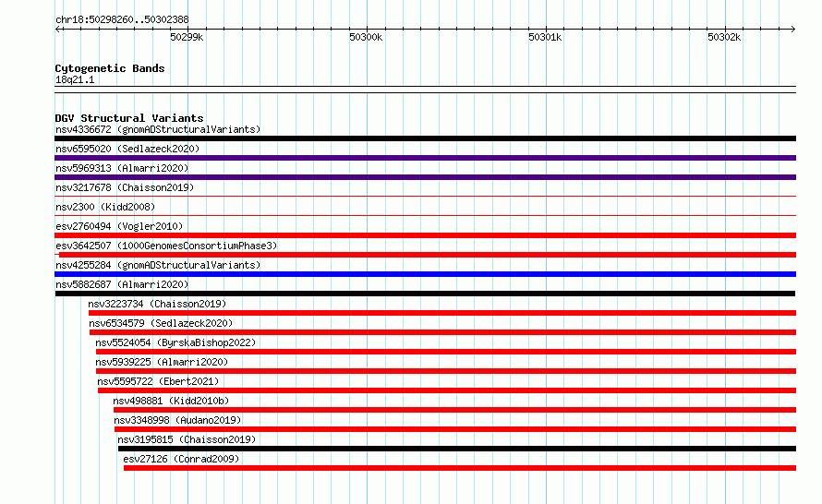Click nsv5524054 (ByrskaBishop2022) label
This screenshot has width=822, height=504.
pos(175,342)
